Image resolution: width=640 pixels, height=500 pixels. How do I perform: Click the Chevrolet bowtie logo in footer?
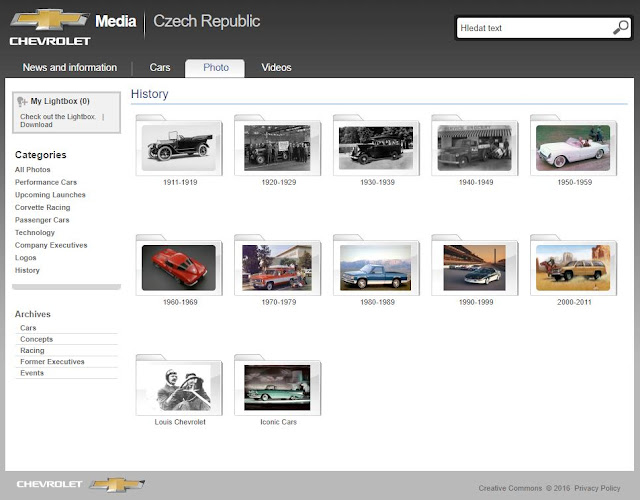(117, 484)
